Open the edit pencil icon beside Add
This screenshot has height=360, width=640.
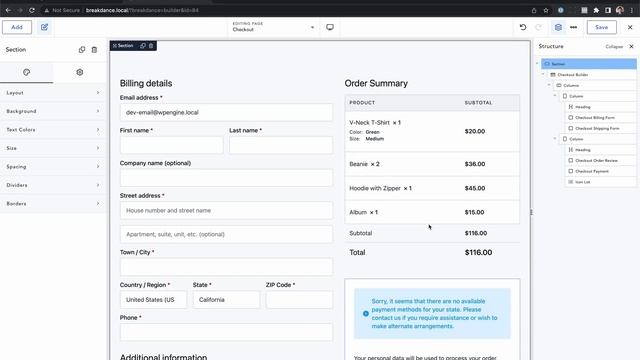pyautogui.click(x=44, y=27)
